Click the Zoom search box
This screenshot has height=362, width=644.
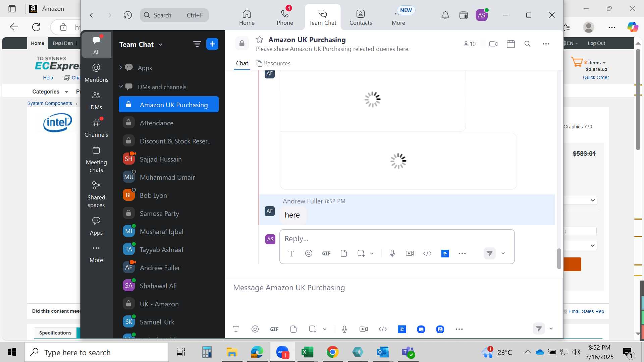[174, 15]
